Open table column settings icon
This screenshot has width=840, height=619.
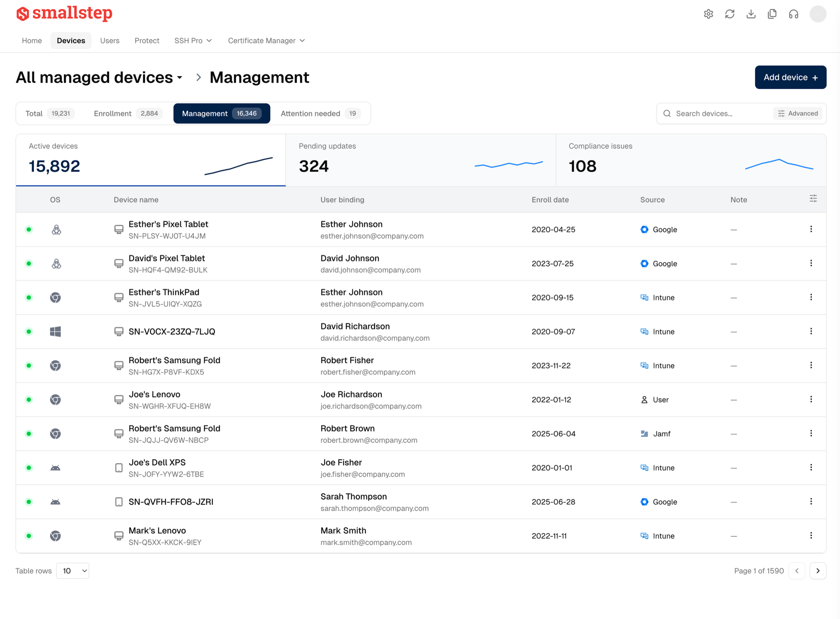(813, 199)
